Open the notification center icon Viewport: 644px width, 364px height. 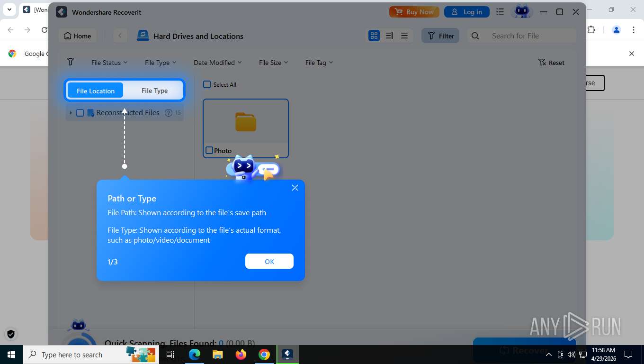pyautogui.click(x=628, y=355)
